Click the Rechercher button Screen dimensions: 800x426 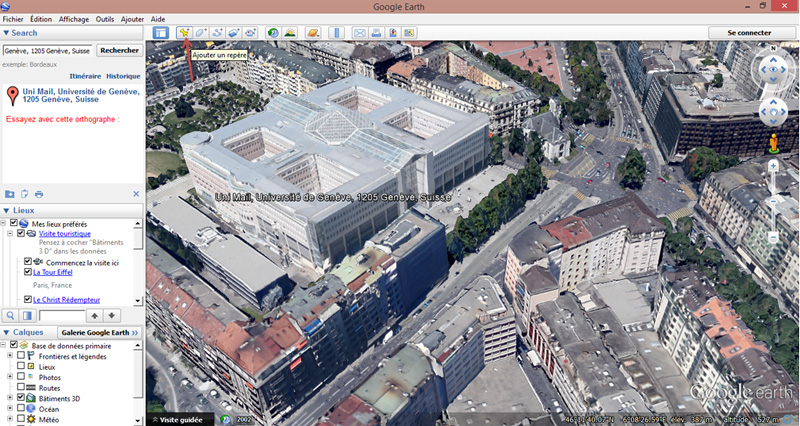(119, 51)
